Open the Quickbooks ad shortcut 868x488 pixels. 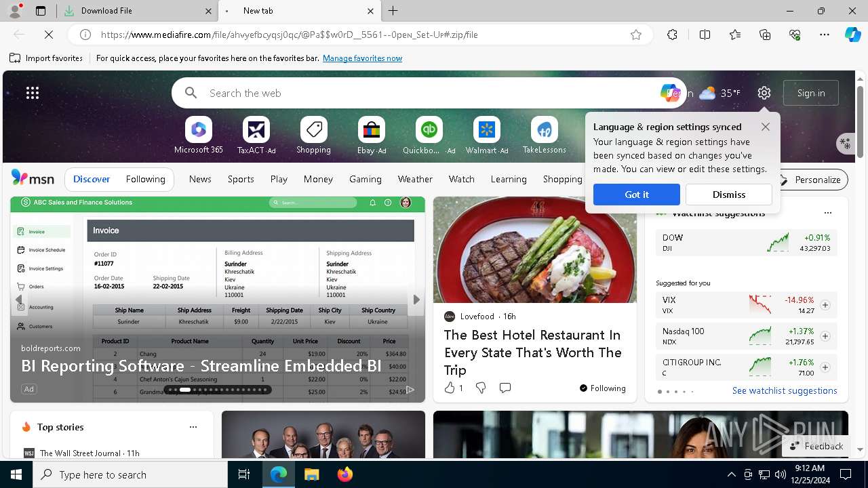pyautogui.click(x=429, y=136)
